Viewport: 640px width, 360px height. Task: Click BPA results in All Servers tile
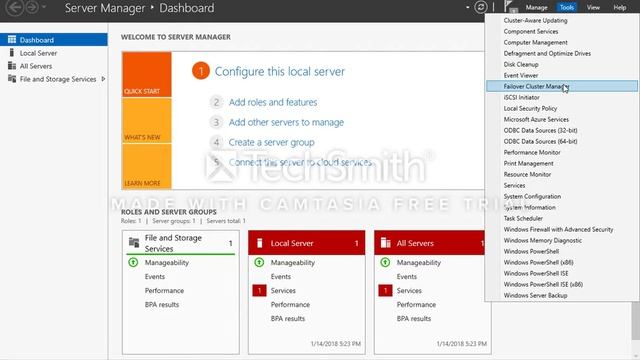(413, 318)
